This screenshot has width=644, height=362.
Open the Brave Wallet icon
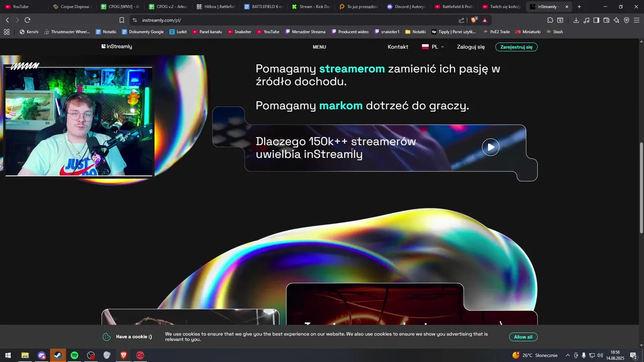coord(606,20)
